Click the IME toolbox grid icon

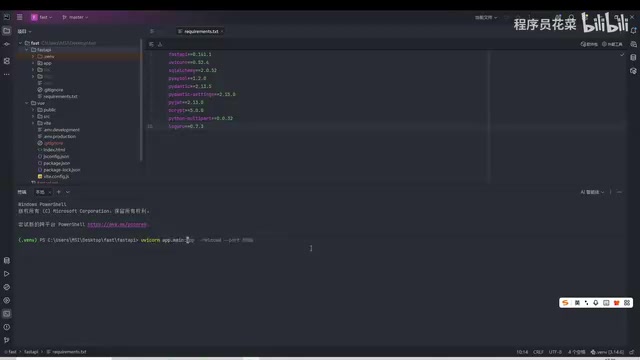coord(627,302)
